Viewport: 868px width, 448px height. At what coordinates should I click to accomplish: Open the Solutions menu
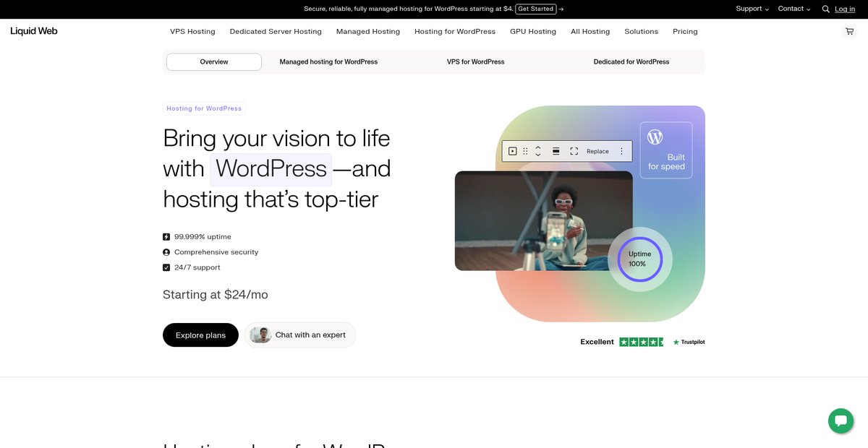[642, 32]
